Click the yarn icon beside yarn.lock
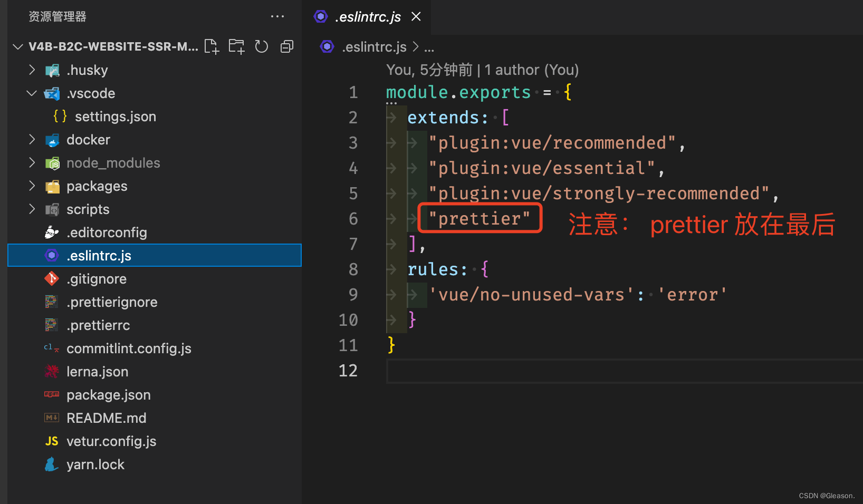This screenshot has height=504, width=863. coord(51,464)
